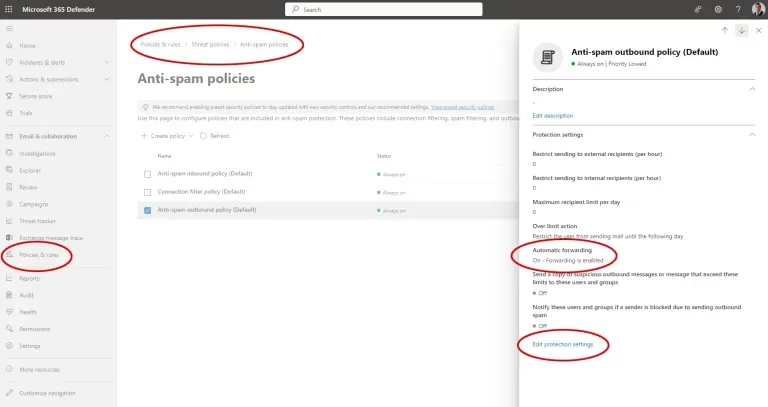Click the Trials icon in sidebar

click(9, 113)
